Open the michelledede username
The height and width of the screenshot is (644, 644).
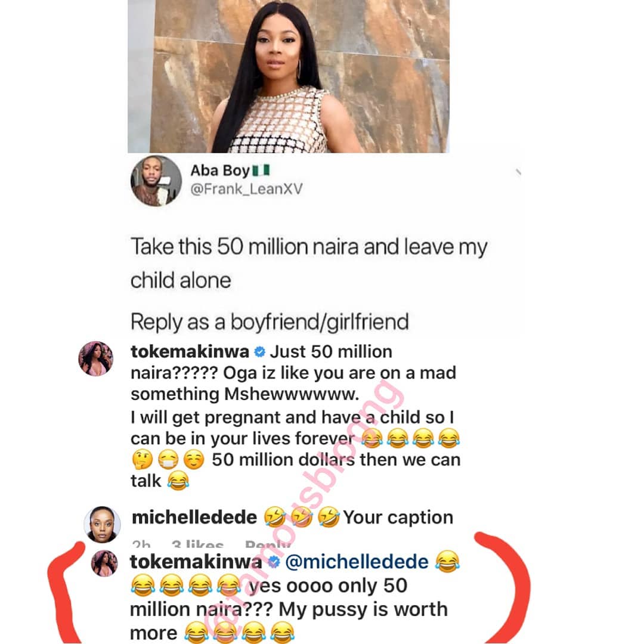coord(194,517)
